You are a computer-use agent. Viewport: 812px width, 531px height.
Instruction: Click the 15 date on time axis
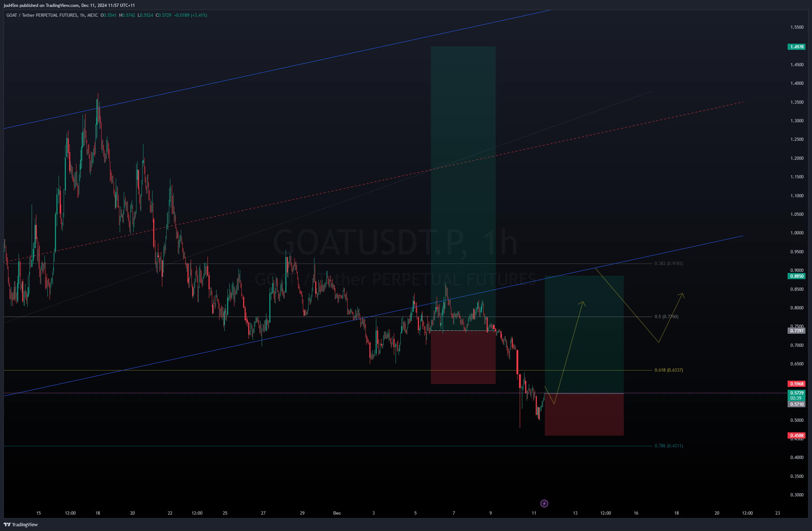[x=39, y=513]
